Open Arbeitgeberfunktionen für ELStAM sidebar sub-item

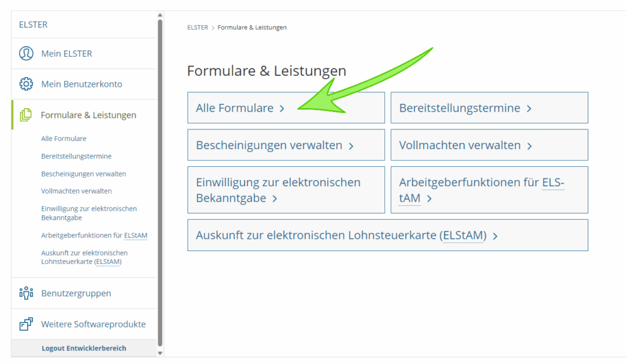(x=94, y=235)
